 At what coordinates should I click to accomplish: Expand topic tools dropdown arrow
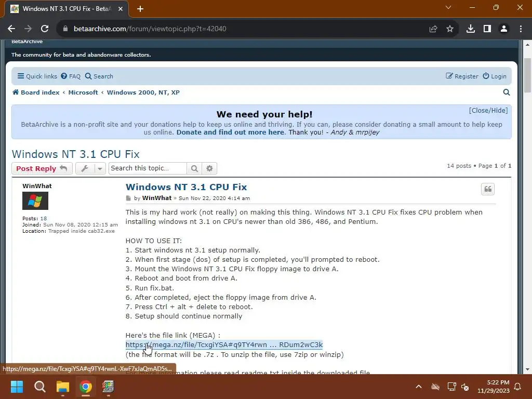100,168
